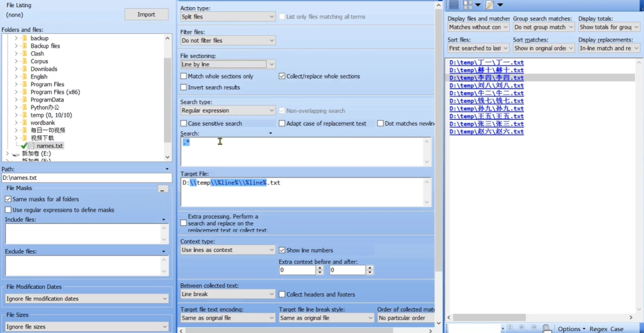The width and height of the screenshot is (644, 333).
Task: Collapse the File Masks panel button
Action: [163, 189]
